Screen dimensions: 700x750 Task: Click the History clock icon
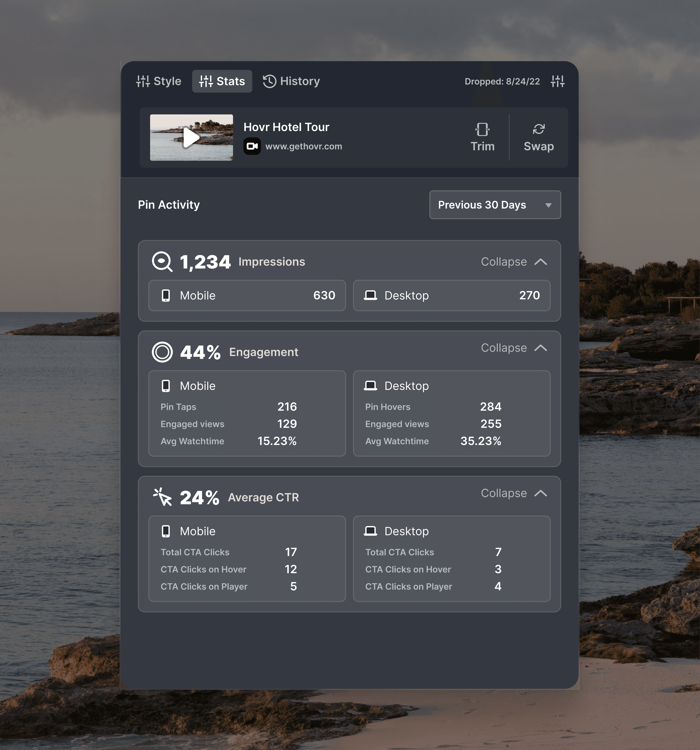[269, 81]
